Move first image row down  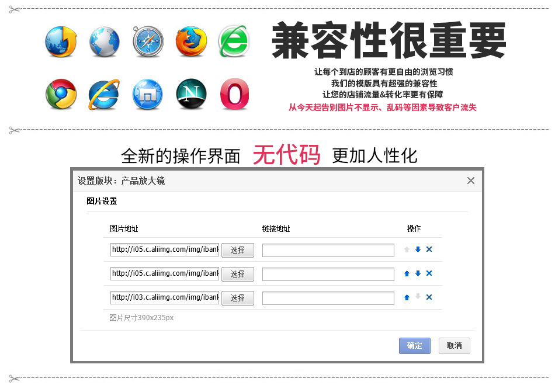click(x=418, y=249)
